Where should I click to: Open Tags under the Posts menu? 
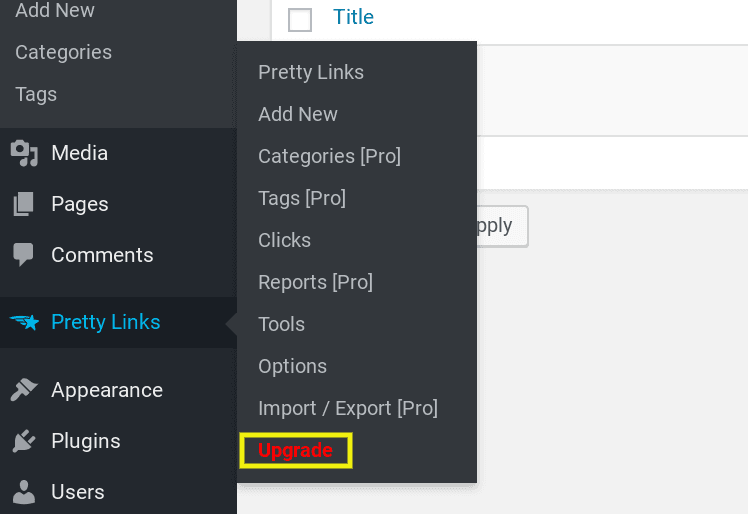(x=36, y=94)
